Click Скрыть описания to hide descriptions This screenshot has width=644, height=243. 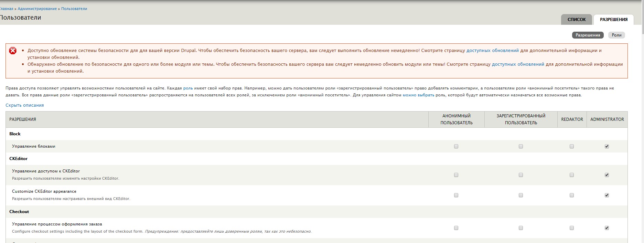coord(25,105)
